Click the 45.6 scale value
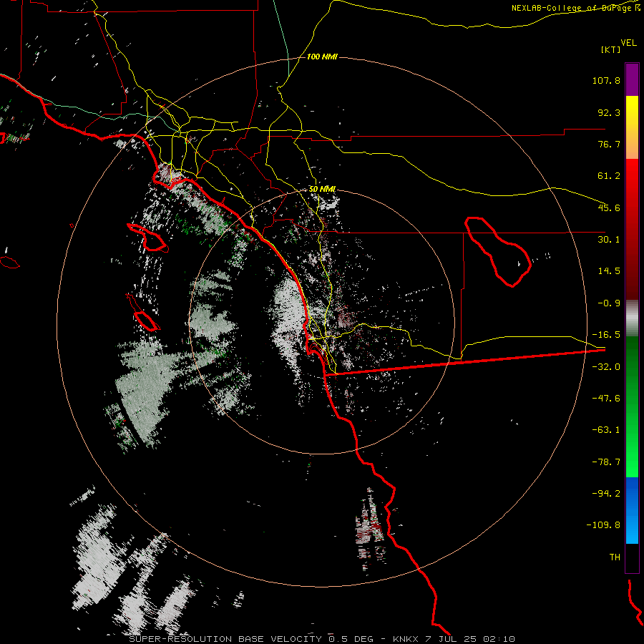This screenshot has height=644, width=644. [x=609, y=208]
